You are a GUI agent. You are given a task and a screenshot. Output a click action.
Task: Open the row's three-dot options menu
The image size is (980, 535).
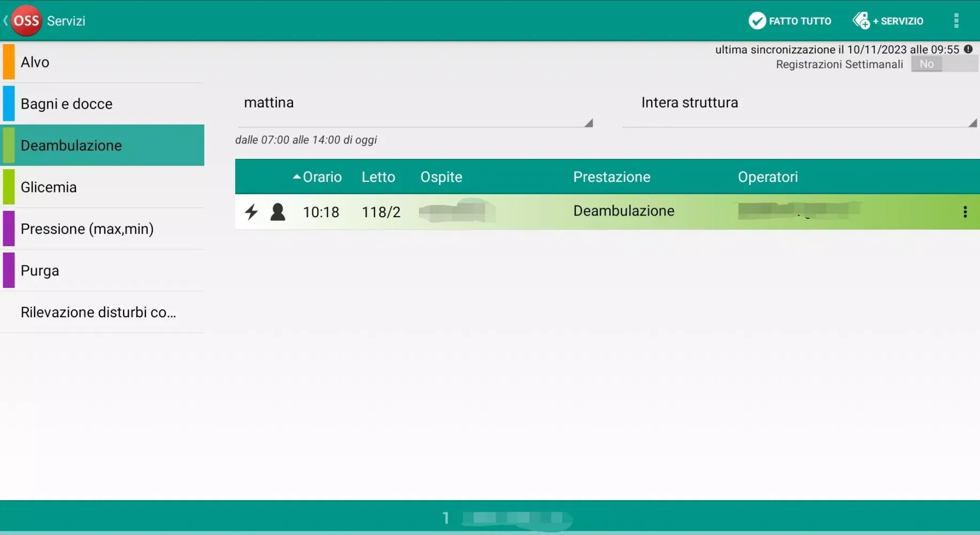(964, 212)
